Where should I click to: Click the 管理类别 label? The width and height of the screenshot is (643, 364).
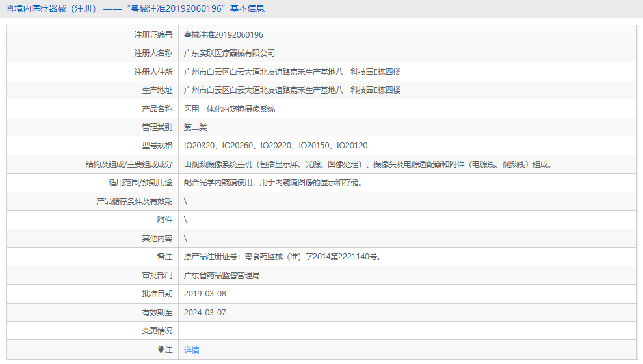point(157,127)
